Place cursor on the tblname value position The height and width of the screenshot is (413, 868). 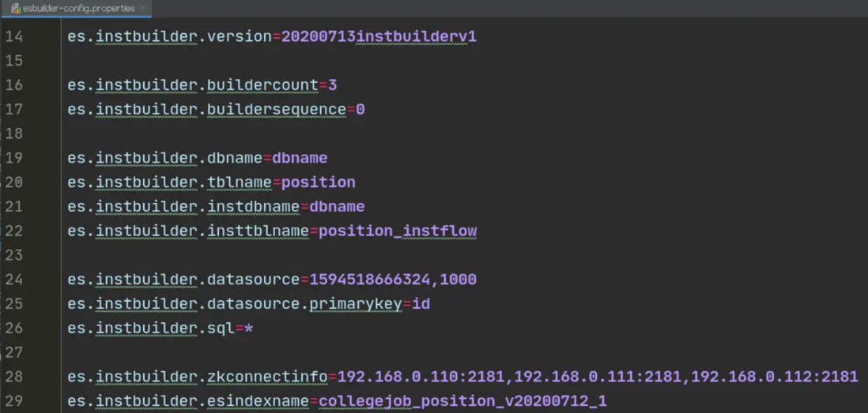pyautogui.click(x=319, y=182)
